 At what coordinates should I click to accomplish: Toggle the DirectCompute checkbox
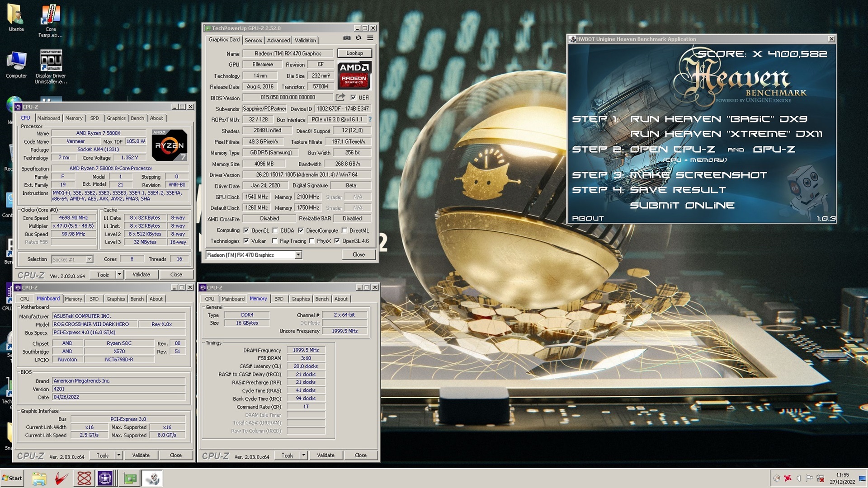coord(301,230)
